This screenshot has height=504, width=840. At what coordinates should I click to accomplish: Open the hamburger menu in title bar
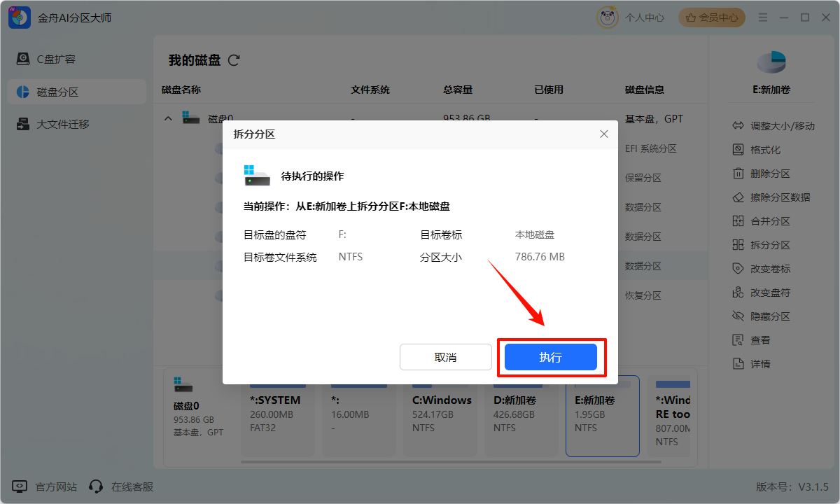click(x=764, y=17)
